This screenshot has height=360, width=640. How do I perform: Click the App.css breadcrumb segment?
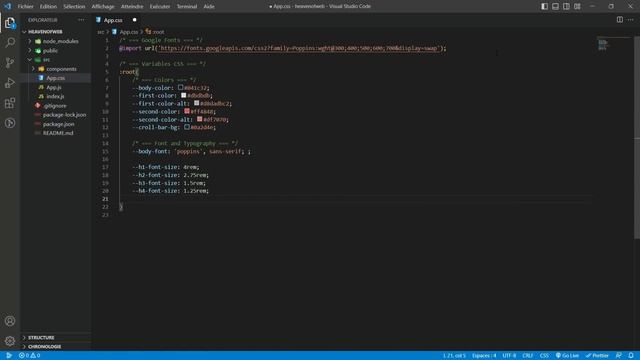tap(129, 32)
